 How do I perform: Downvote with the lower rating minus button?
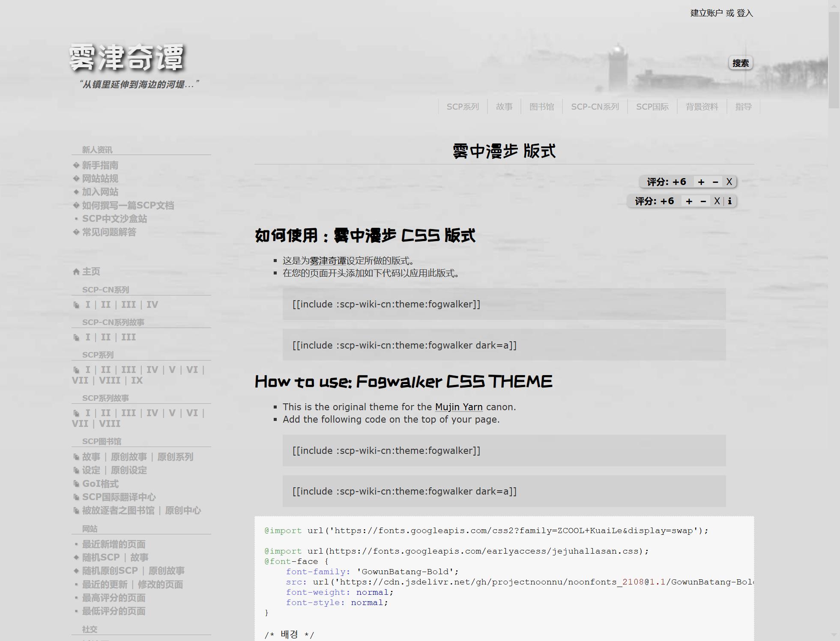click(703, 201)
